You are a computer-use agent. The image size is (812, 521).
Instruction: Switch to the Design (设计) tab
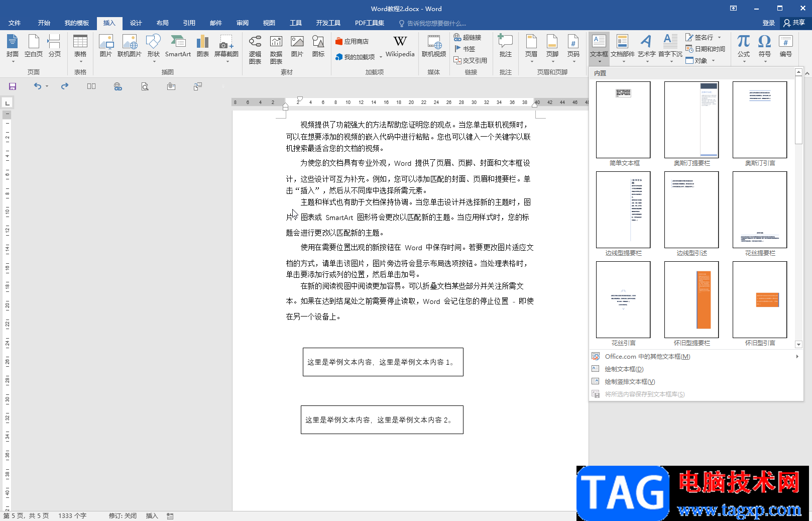tap(136, 23)
